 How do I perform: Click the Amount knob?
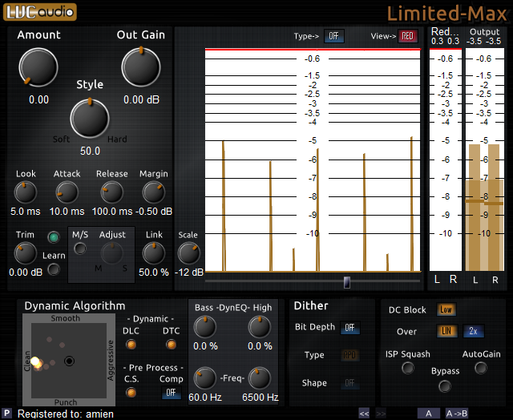pos(38,67)
